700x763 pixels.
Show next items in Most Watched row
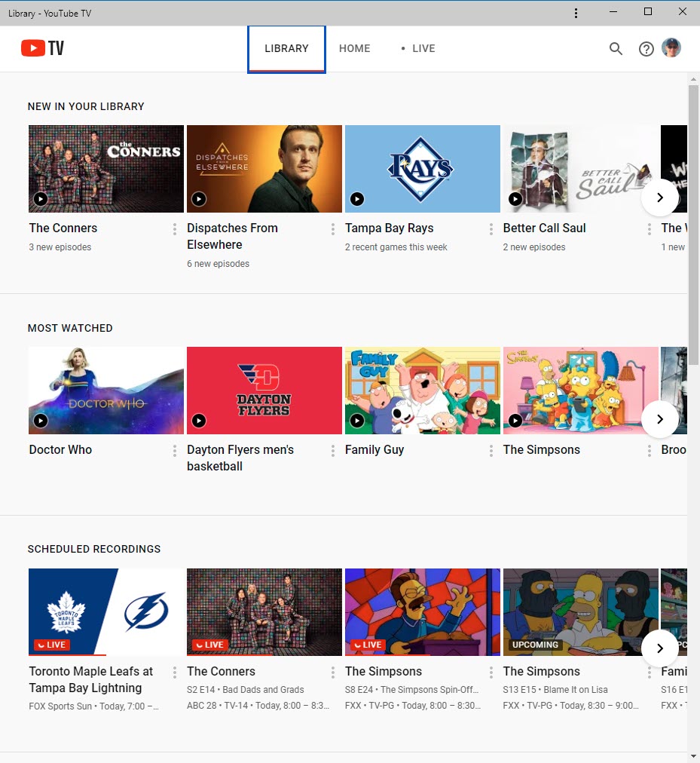659,419
